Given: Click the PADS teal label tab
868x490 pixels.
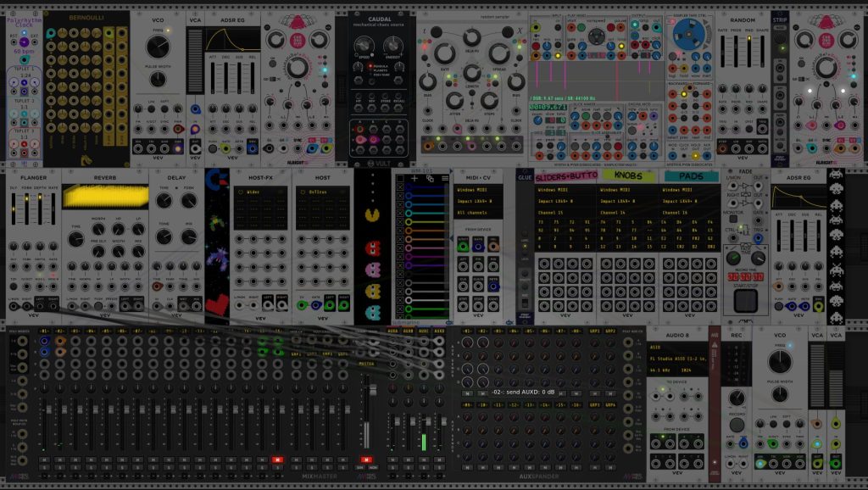Looking at the screenshot, I should point(691,176).
